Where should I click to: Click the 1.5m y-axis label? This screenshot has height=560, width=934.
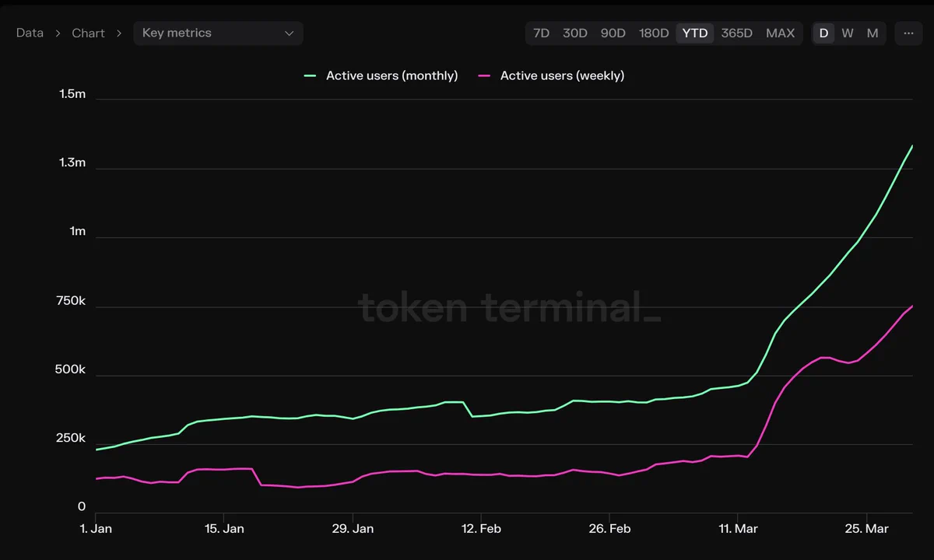tap(72, 94)
